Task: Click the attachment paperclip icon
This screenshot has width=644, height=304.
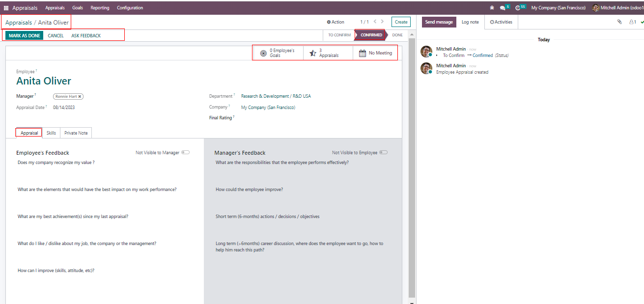Action: pyautogui.click(x=619, y=22)
